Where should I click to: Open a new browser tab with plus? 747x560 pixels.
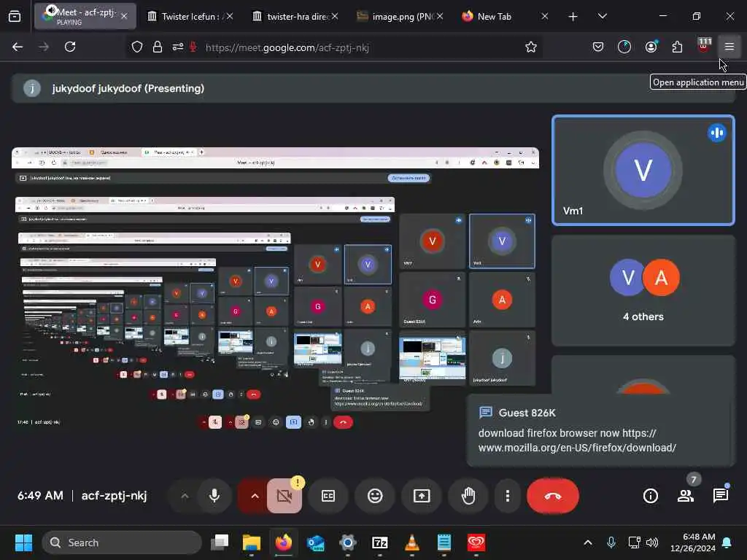click(573, 17)
